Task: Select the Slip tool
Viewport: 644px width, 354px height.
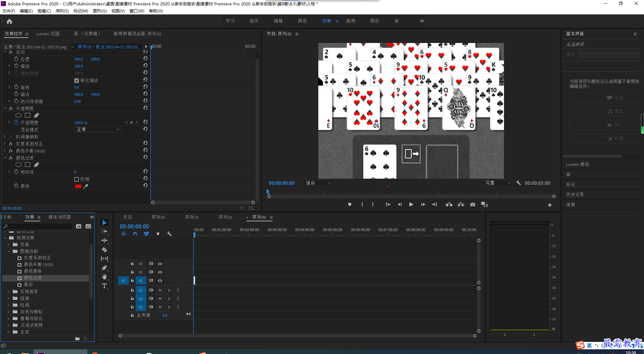Action: click(104, 259)
